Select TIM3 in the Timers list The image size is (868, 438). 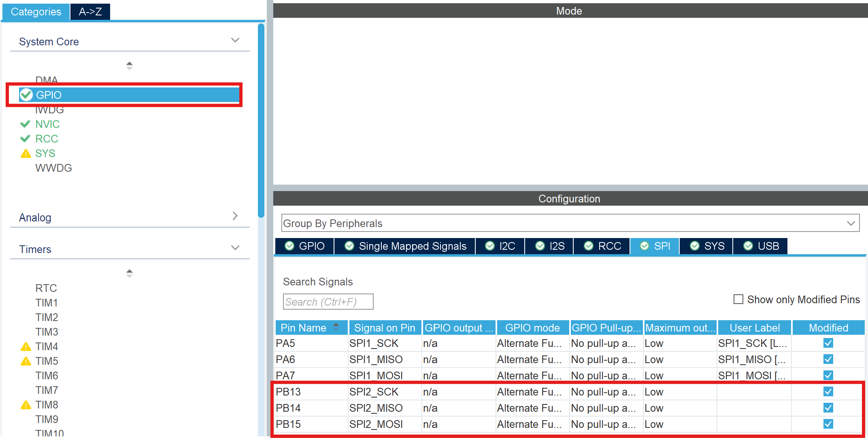(x=47, y=332)
